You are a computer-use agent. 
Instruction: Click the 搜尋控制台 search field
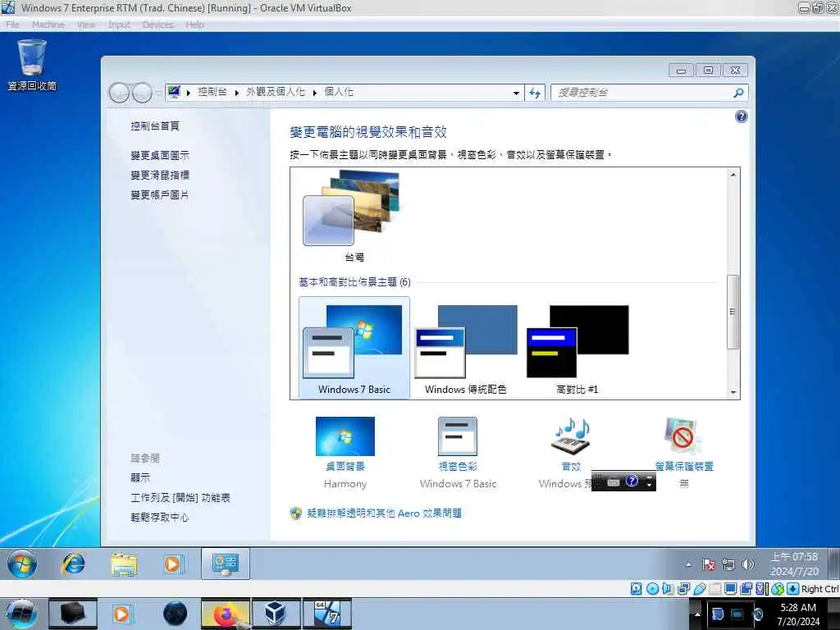pyautogui.click(x=641, y=93)
